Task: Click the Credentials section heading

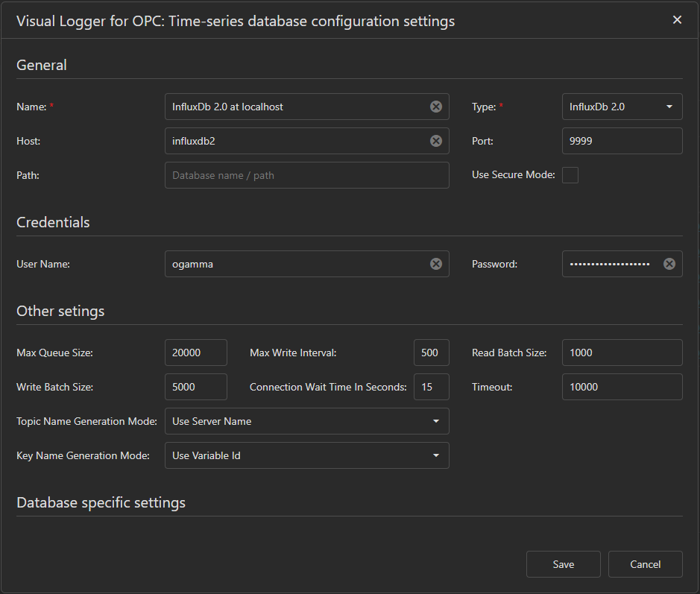Action: tap(53, 222)
